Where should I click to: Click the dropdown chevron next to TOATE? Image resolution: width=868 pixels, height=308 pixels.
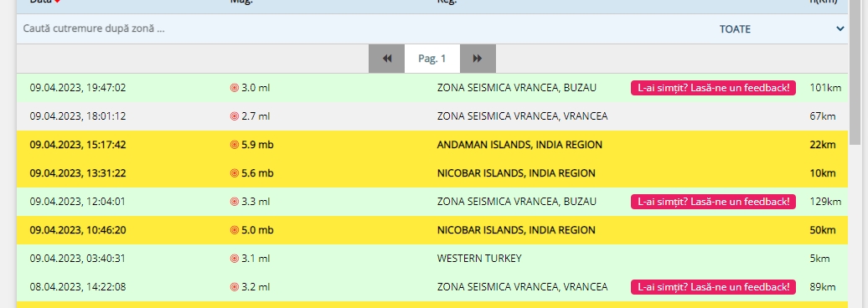tap(840, 28)
